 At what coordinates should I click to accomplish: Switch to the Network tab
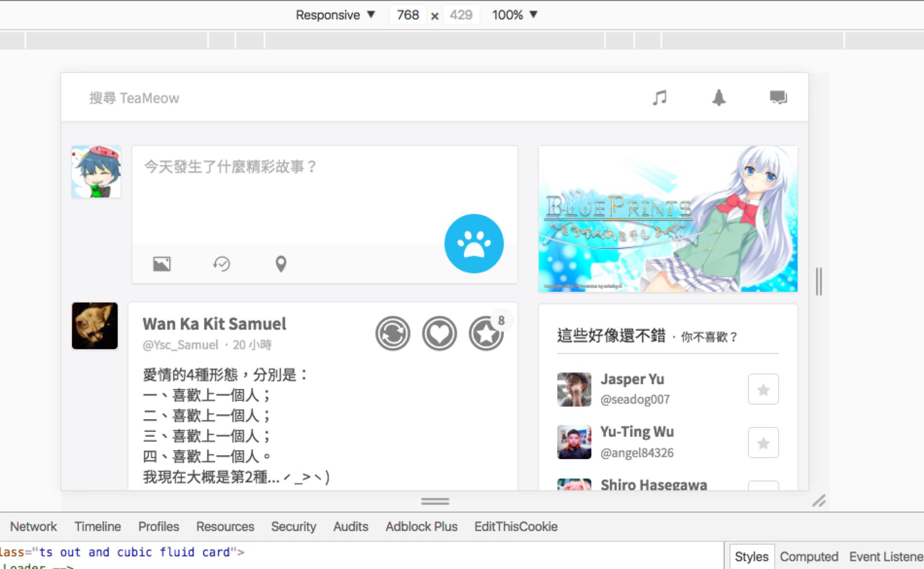pos(33,527)
